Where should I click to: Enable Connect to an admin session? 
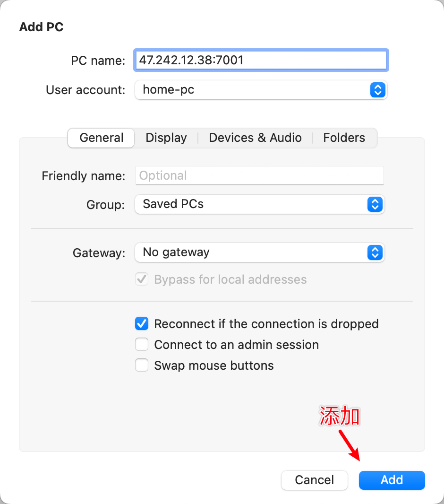[x=142, y=345]
